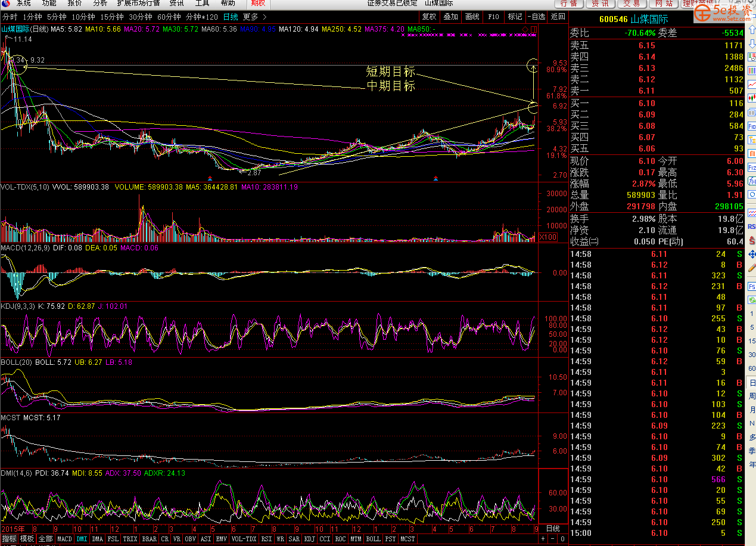Select the 30分钟 period tab

[x=141, y=17]
